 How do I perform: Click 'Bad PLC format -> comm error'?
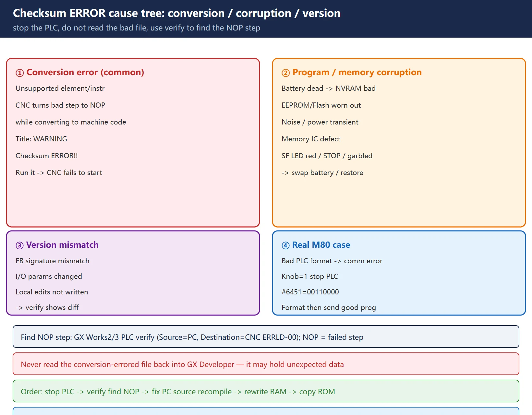(332, 261)
